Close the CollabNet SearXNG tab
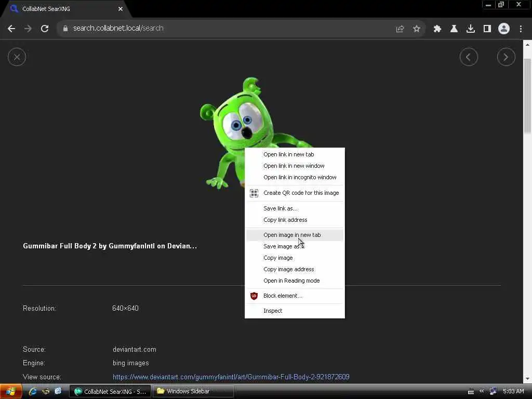 coord(121,9)
